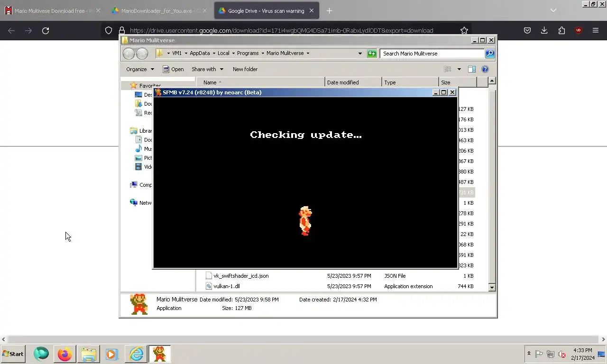Click the Explorer search magnifier button
This screenshot has height=364, width=607.
pos(490,54)
